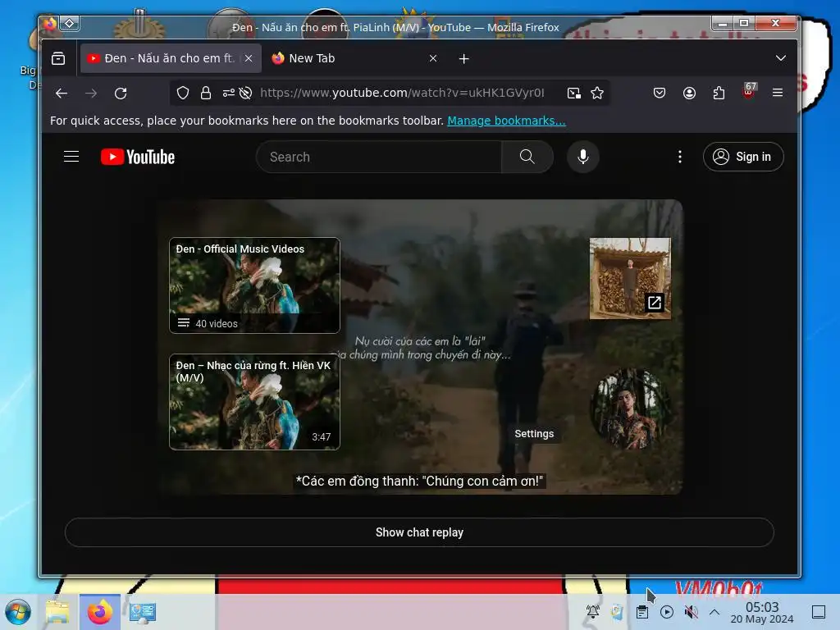Follow the Manage bookmarks link
This screenshot has width=840, height=630.
click(x=506, y=121)
